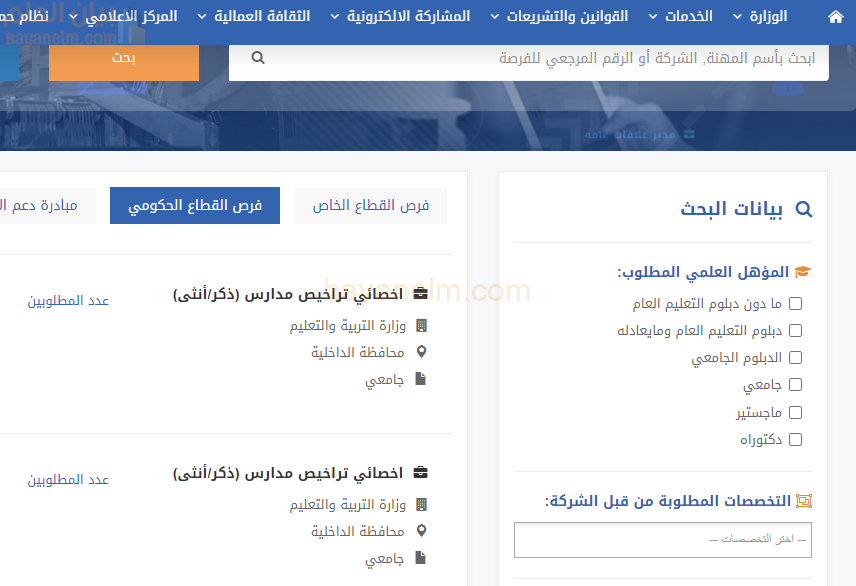Image resolution: width=856 pixels, height=586 pixels.
Task: Click the home icon in the navigation bar
Action: (x=836, y=17)
